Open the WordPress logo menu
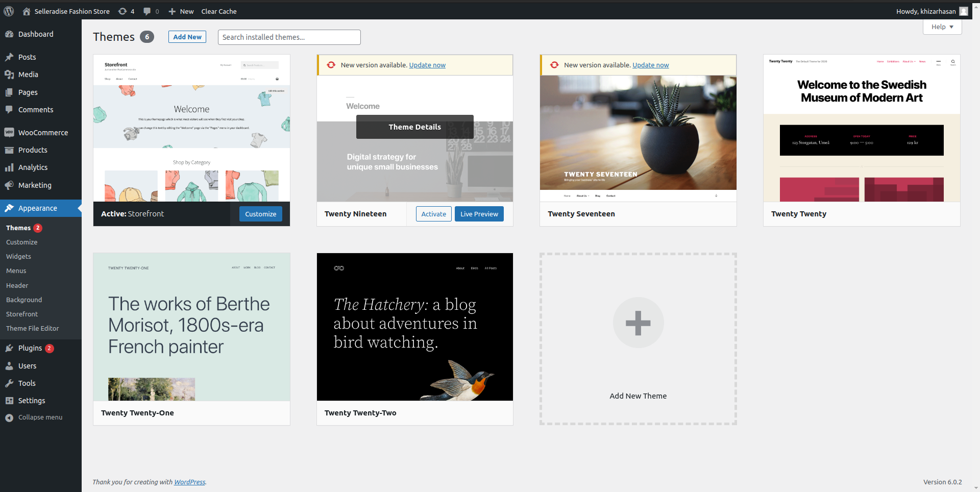980x492 pixels. click(x=9, y=11)
